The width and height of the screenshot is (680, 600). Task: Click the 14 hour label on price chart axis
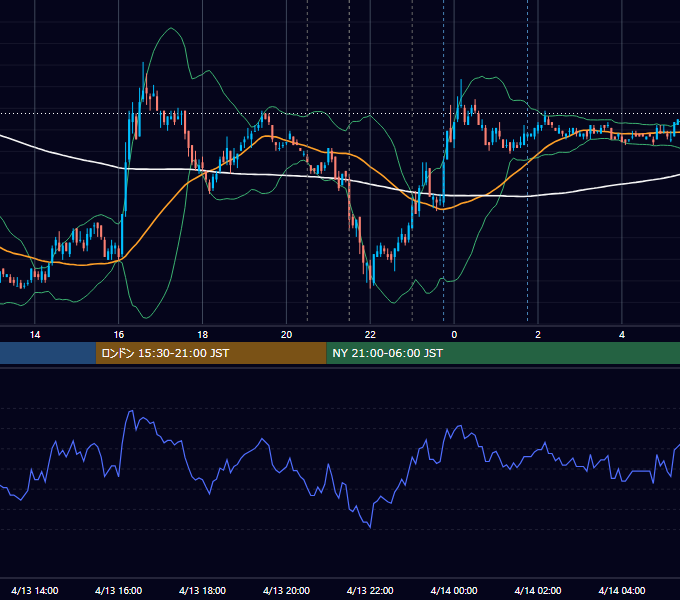[35, 335]
